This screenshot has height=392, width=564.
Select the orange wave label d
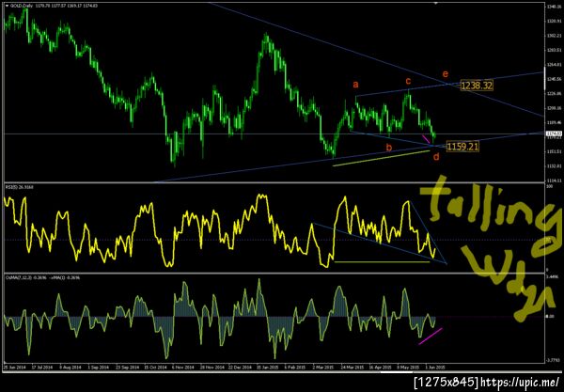436,156
